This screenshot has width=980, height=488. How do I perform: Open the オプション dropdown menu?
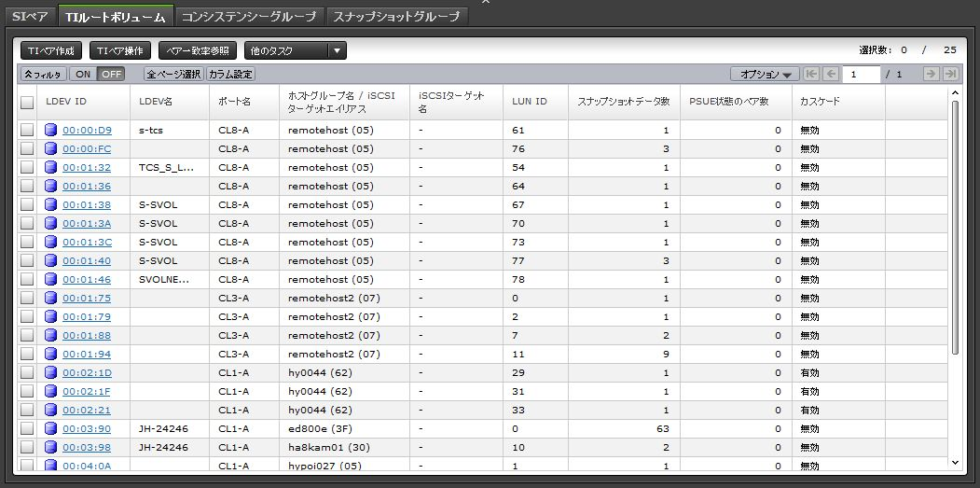(766, 74)
